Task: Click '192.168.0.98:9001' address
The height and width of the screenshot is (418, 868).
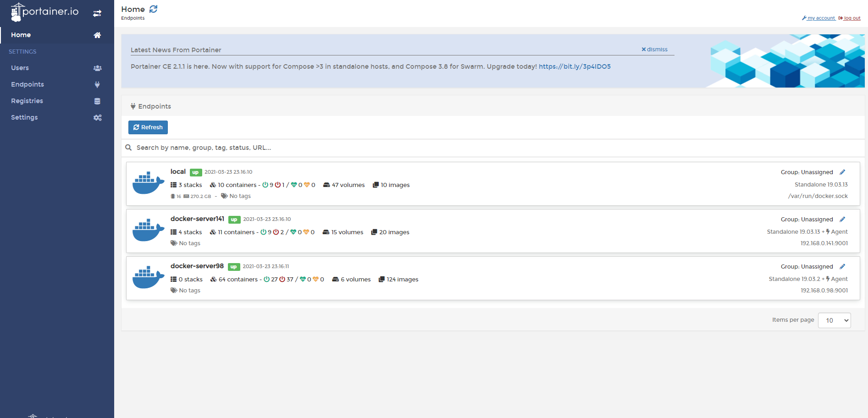Action: tap(824, 291)
